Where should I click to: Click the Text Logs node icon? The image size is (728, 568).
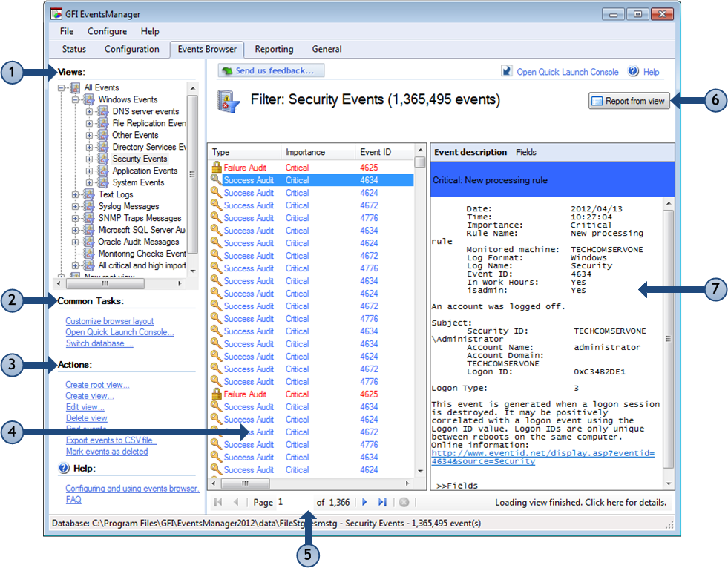coord(88,194)
